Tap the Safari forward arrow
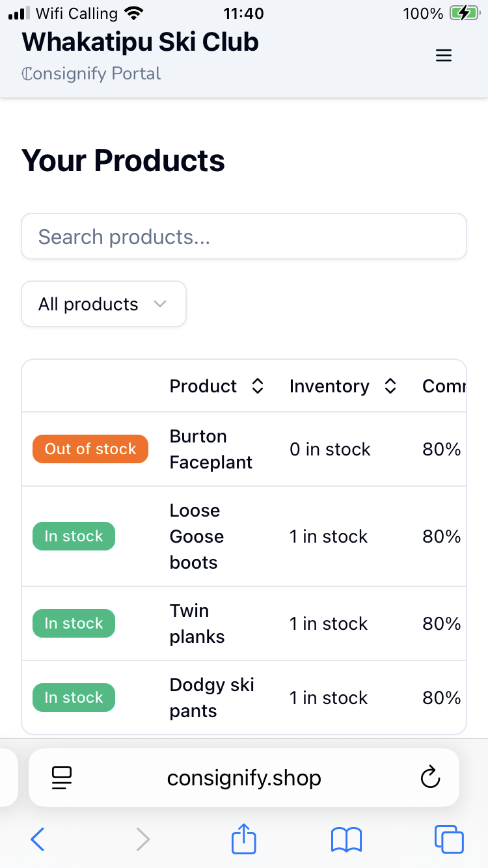The image size is (488, 868). pos(142,839)
